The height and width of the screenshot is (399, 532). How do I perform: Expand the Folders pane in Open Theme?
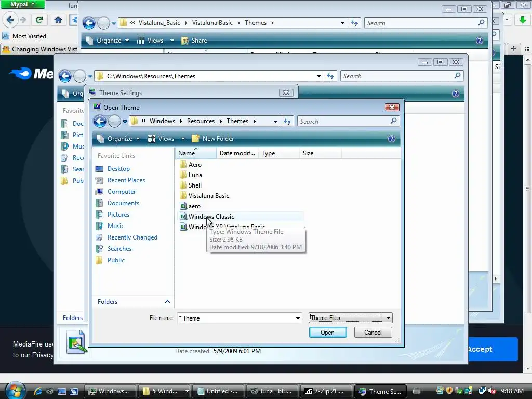pos(167,302)
